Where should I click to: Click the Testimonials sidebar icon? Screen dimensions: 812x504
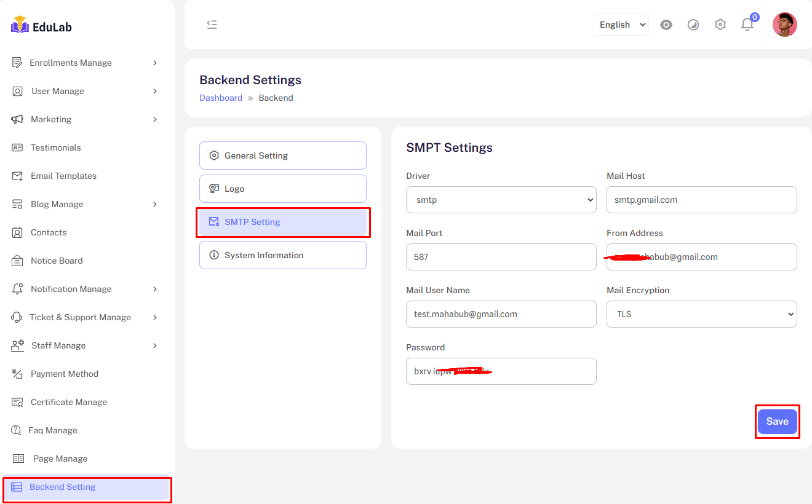18,148
